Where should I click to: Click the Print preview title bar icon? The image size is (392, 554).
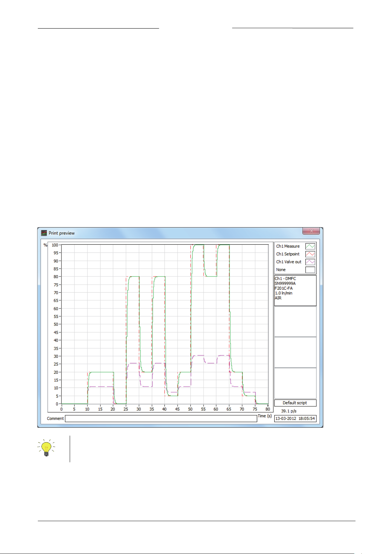tap(44, 233)
